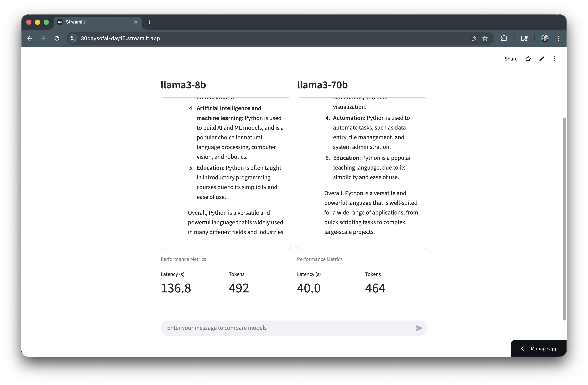Open the Chrome three-dot menu
The image size is (588, 385).
click(558, 38)
